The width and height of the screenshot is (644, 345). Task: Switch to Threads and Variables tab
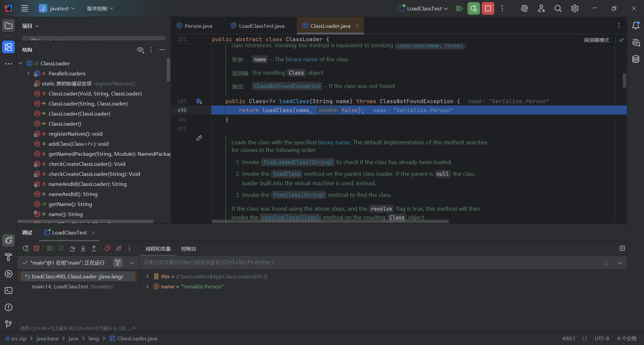pos(158,249)
